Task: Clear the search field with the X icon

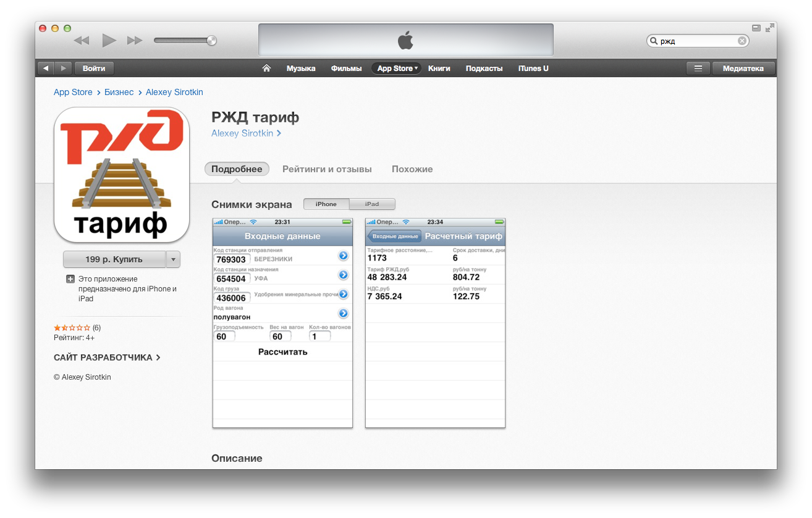Action: [742, 41]
